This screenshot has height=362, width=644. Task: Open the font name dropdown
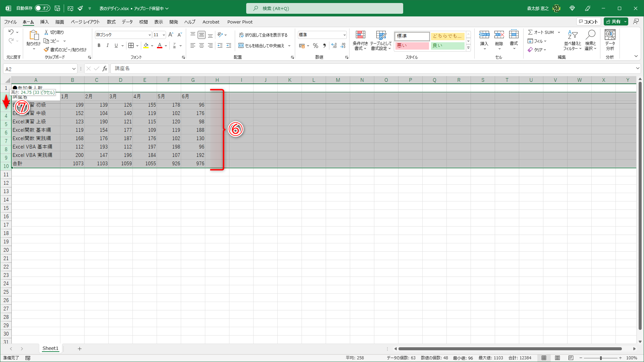coord(150,35)
